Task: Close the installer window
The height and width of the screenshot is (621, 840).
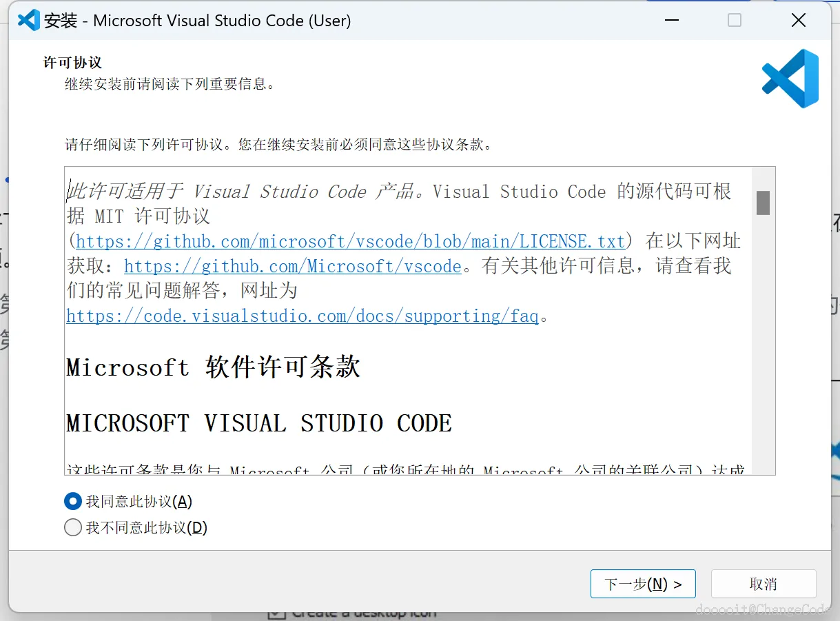Action: coord(799,21)
